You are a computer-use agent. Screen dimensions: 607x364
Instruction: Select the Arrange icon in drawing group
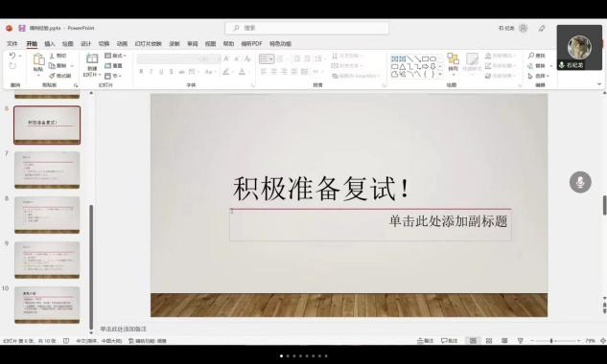coord(453,58)
